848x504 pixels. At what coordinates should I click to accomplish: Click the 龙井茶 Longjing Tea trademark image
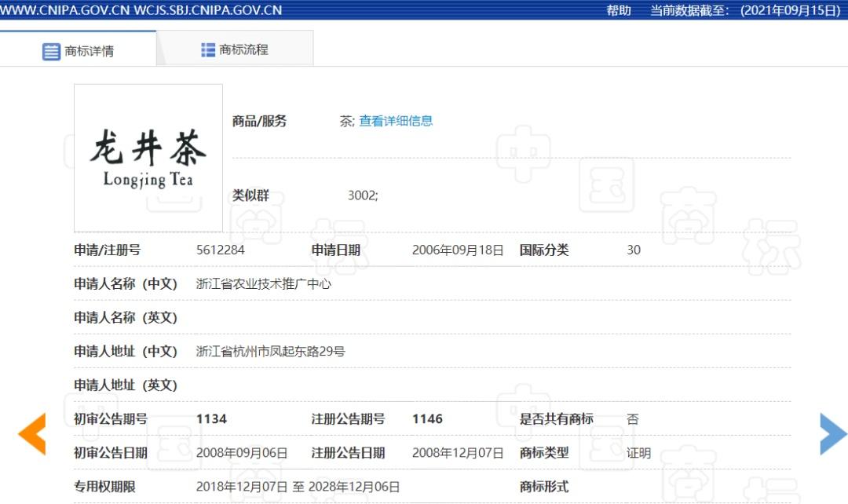pos(148,158)
